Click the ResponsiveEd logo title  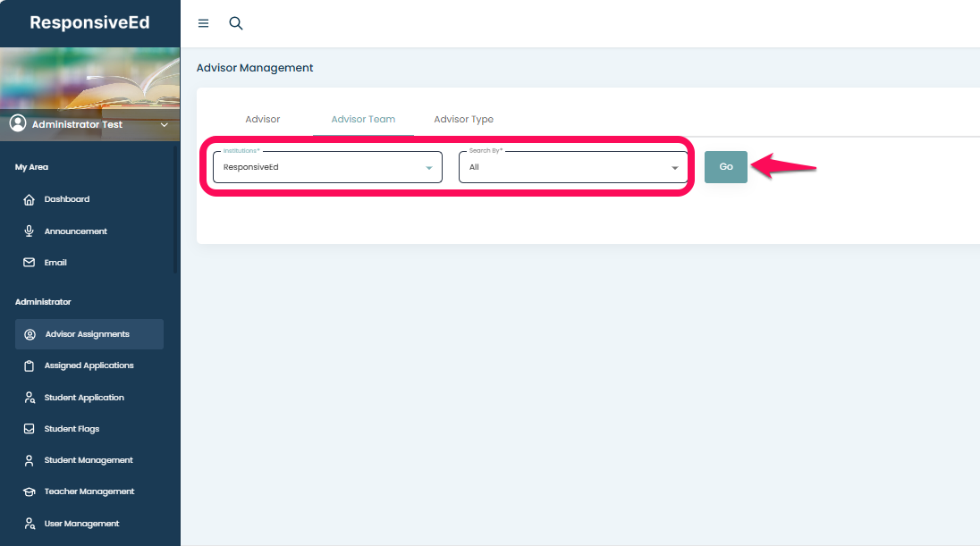[x=89, y=23]
